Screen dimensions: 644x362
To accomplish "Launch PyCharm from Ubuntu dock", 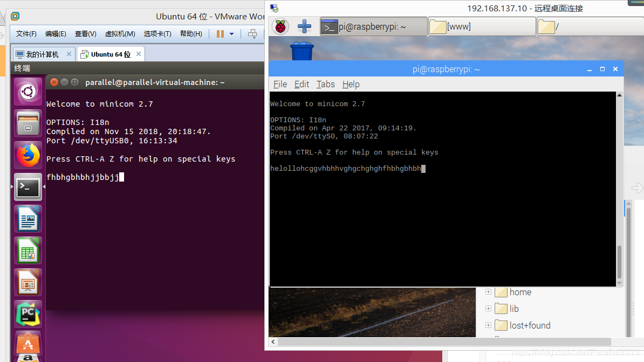I will [28, 315].
